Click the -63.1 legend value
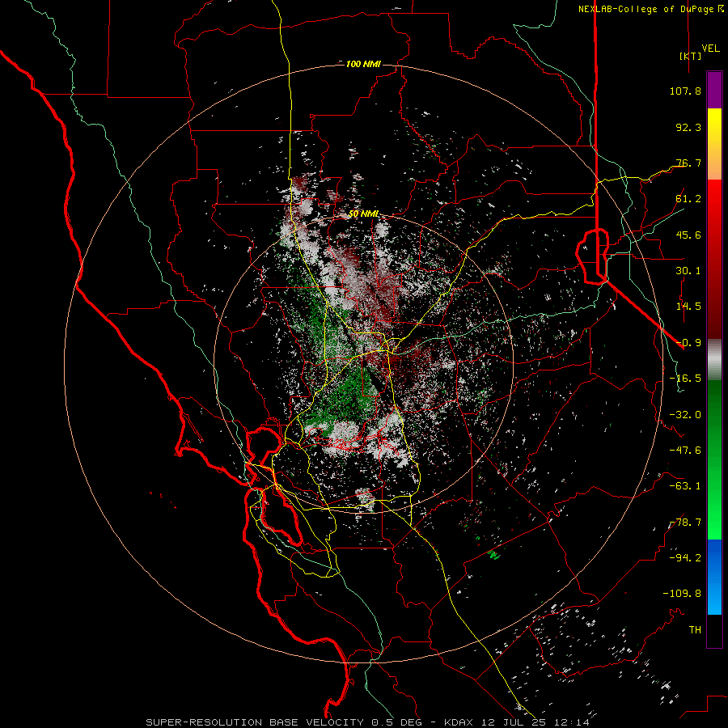 (685, 486)
